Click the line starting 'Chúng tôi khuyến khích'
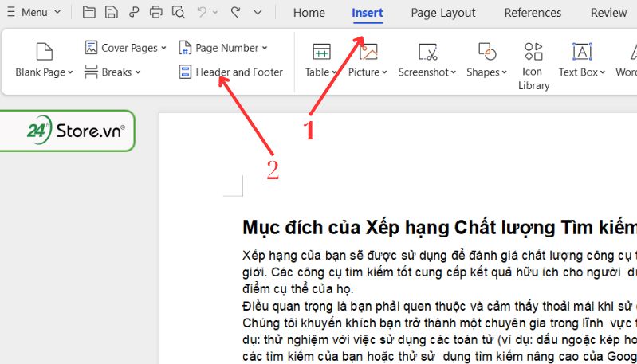The image size is (637, 364). pos(439,323)
